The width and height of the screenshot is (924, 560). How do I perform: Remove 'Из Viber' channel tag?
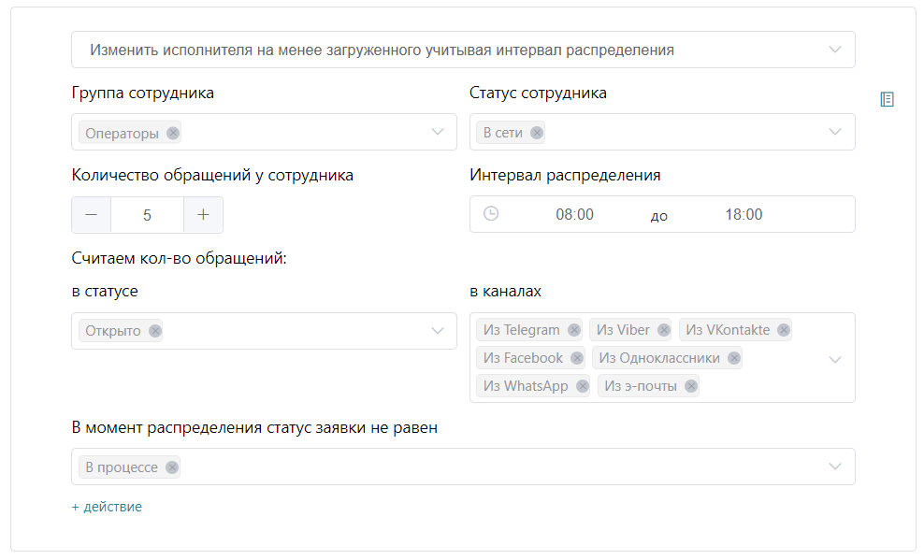click(664, 330)
